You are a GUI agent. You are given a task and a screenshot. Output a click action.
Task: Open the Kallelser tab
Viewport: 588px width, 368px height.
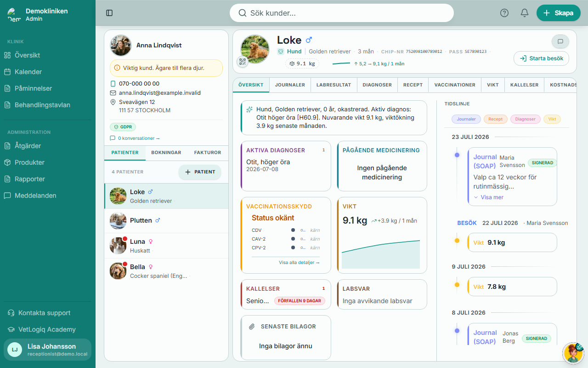tap(524, 85)
